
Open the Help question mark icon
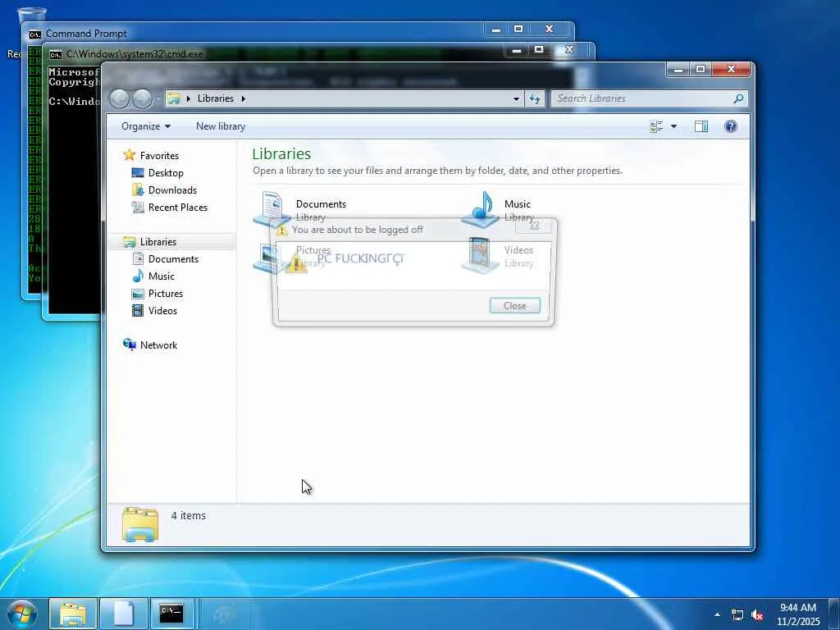pyautogui.click(x=730, y=126)
